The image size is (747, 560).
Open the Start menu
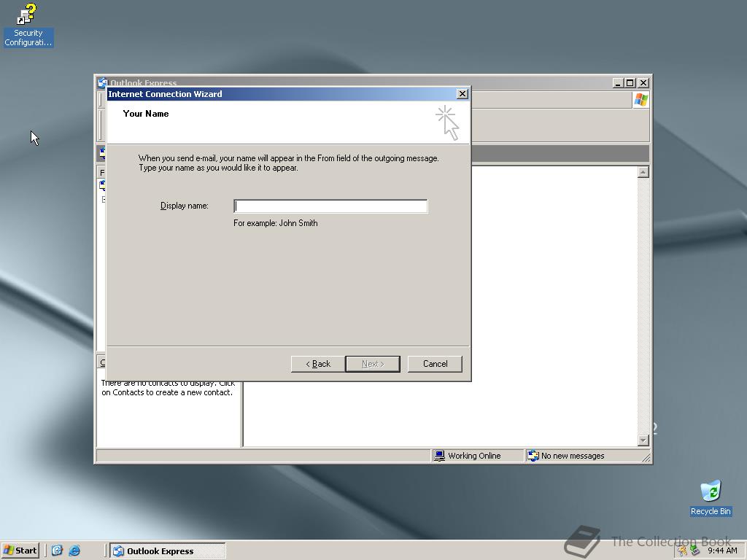click(x=20, y=551)
